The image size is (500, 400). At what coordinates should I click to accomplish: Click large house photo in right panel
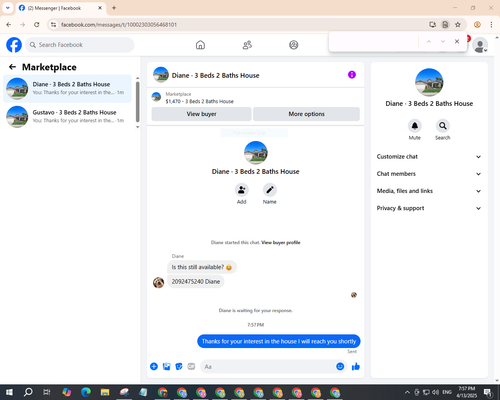pos(429,82)
